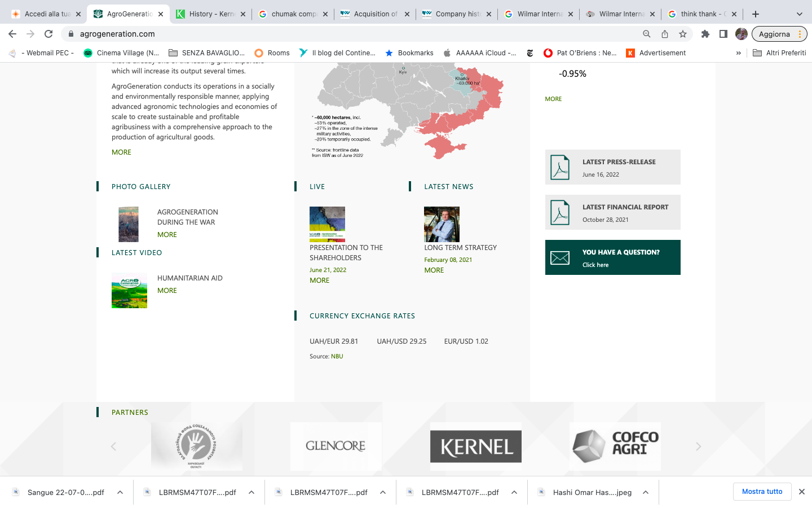Show the hidden bookmarks overflow chevron
Image resolution: width=812 pixels, height=508 pixels.
738,53
